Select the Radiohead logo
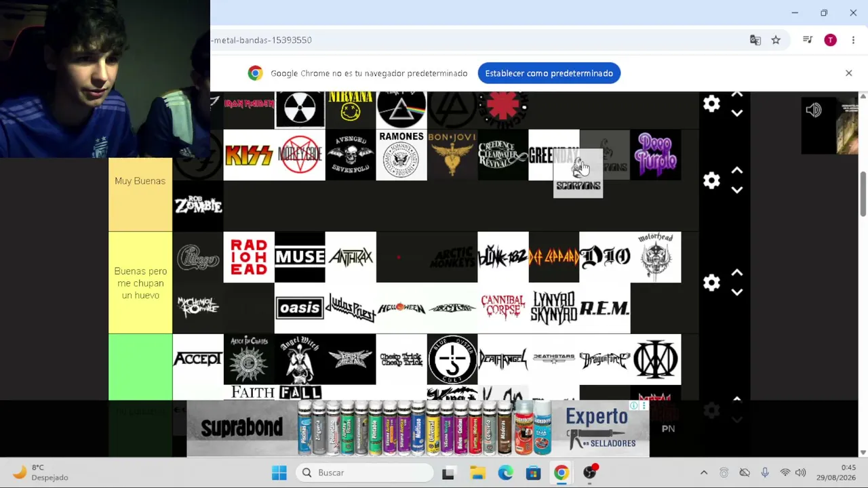The height and width of the screenshot is (488, 868). click(249, 258)
